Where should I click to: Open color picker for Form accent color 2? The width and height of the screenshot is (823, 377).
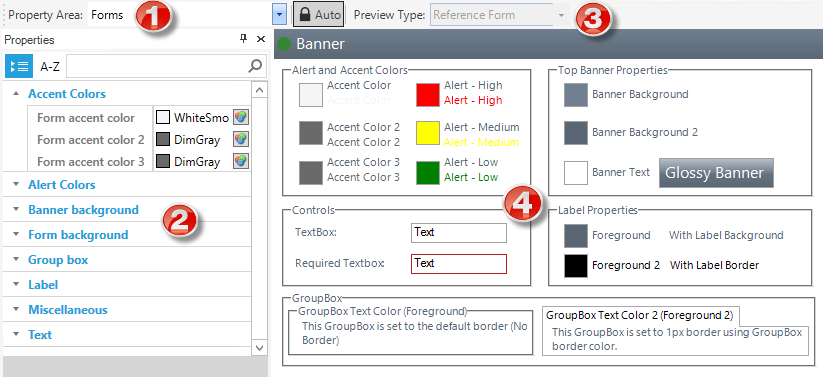[241, 140]
